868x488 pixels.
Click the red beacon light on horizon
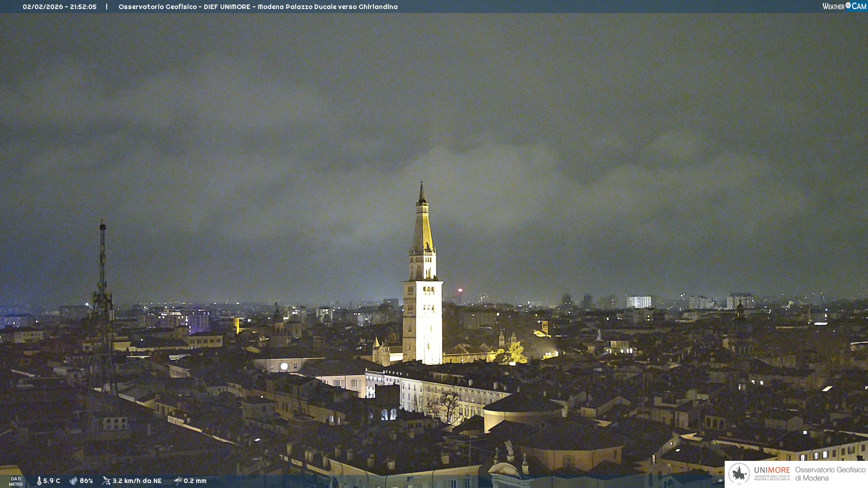tap(460, 291)
